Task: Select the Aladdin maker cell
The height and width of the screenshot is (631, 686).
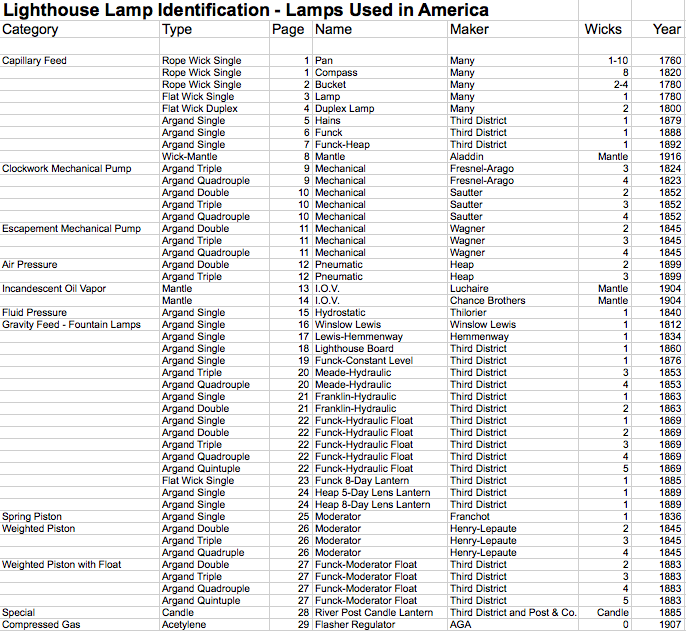Action: (513, 157)
